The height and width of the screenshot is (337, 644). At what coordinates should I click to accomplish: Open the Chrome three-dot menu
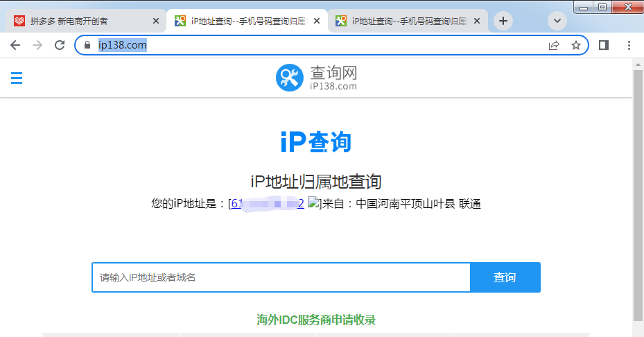click(x=629, y=45)
